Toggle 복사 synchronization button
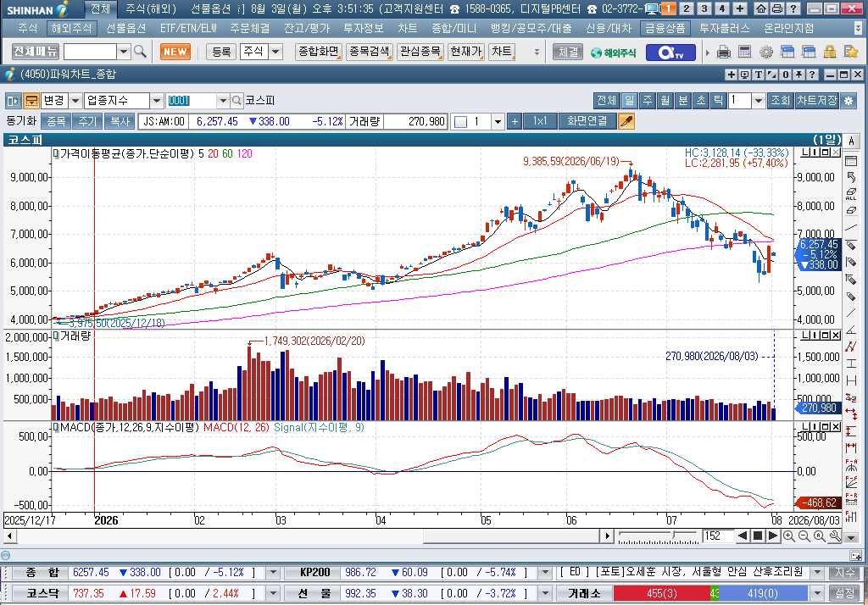The image size is (868, 605). (x=120, y=121)
